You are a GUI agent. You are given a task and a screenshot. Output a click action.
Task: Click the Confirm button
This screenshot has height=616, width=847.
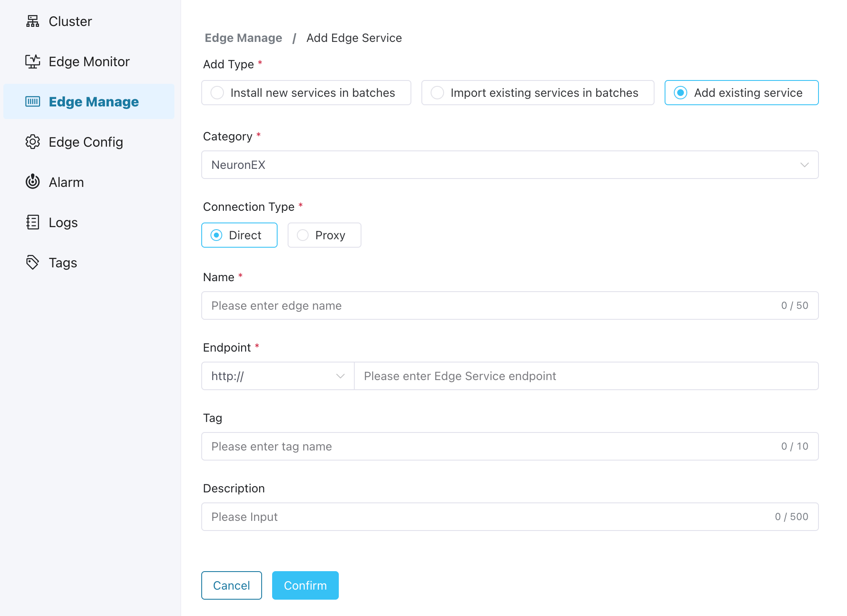pyautogui.click(x=305, y=585)
